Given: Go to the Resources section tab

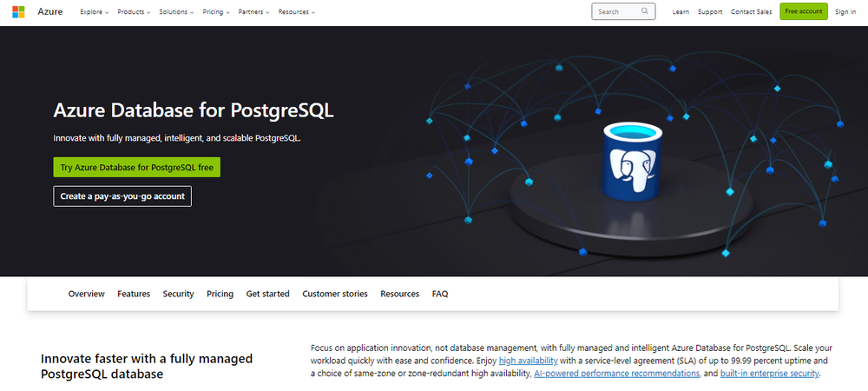Looking at the screenshot, I should click(399, 294).
